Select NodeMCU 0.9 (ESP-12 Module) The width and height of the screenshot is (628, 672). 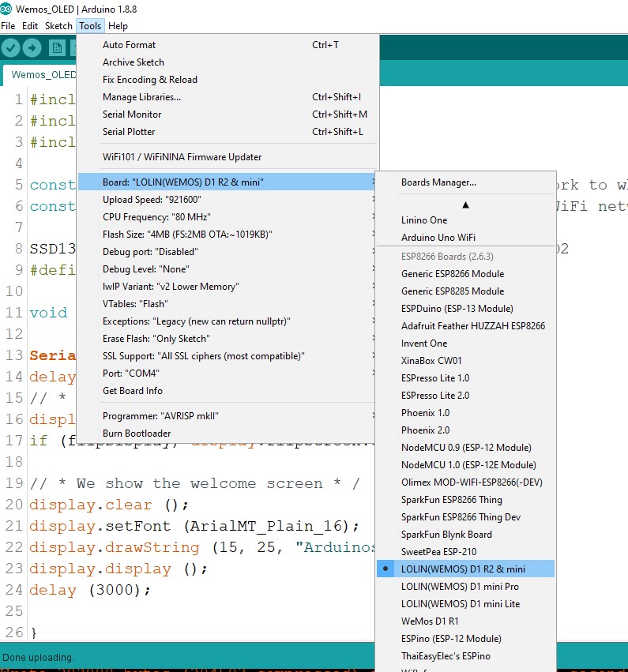click(465, 447)
